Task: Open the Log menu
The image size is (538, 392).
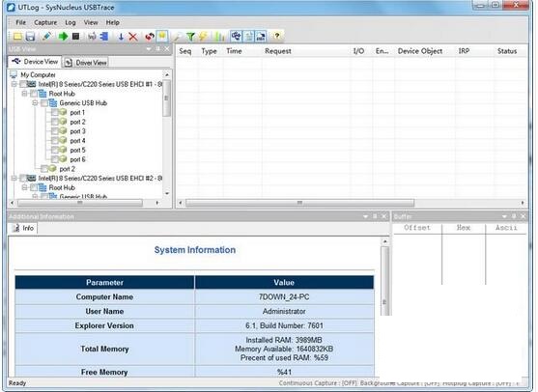Action: [x=71, y=22]
